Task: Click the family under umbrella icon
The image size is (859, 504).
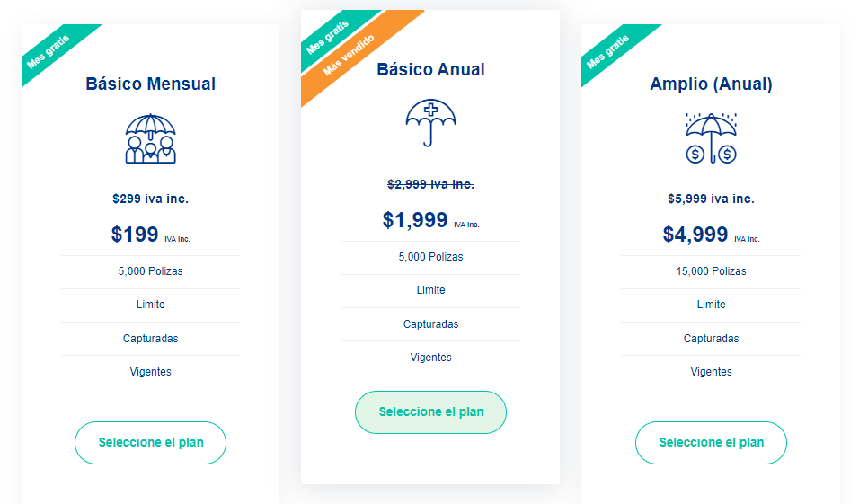Action: click(x=151, y=138)
